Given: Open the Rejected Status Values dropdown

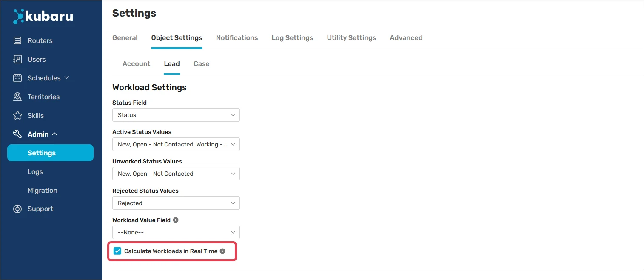Looking at the screenshot, I should tap(176, 203).
